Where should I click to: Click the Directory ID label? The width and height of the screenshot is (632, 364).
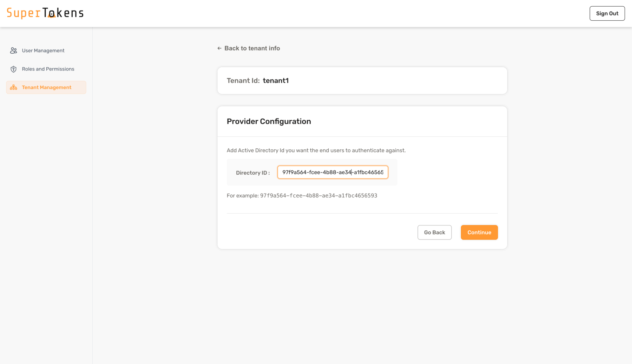coord(253,173)
